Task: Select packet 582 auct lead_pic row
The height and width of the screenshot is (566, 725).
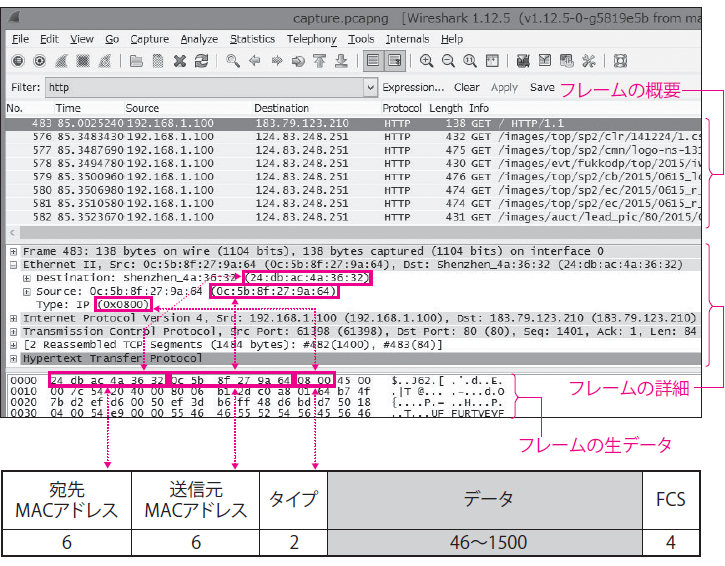Action: point(353,217)
